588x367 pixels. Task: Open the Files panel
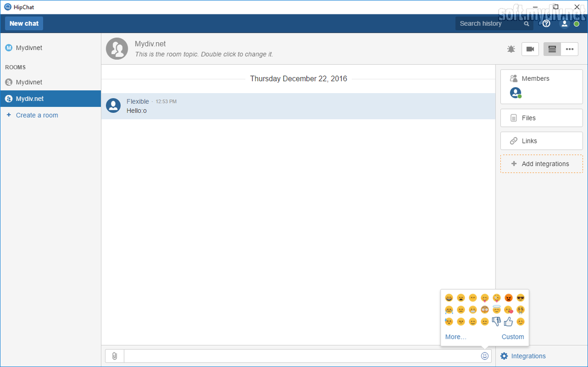tap(541, 118)
